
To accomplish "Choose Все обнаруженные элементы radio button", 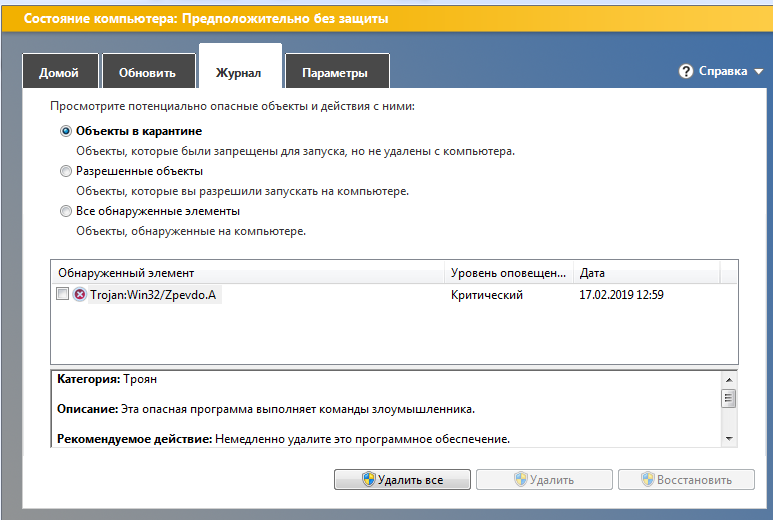I will 66,211.
